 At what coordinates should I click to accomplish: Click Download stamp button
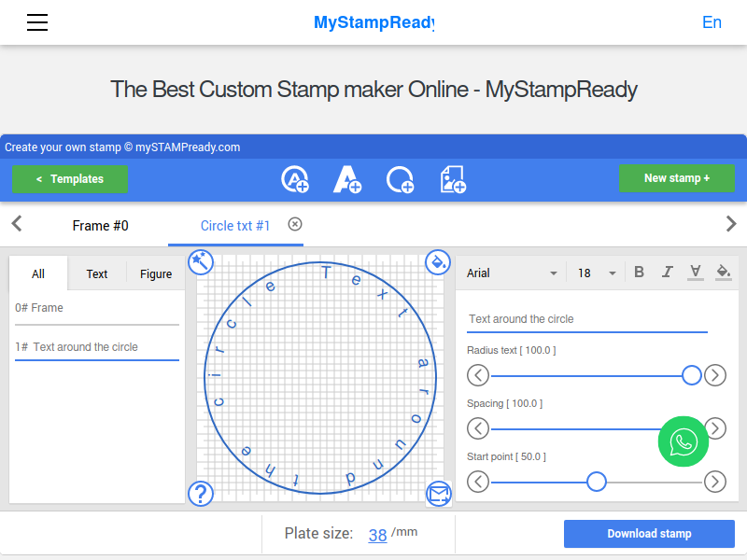[649, 533]
